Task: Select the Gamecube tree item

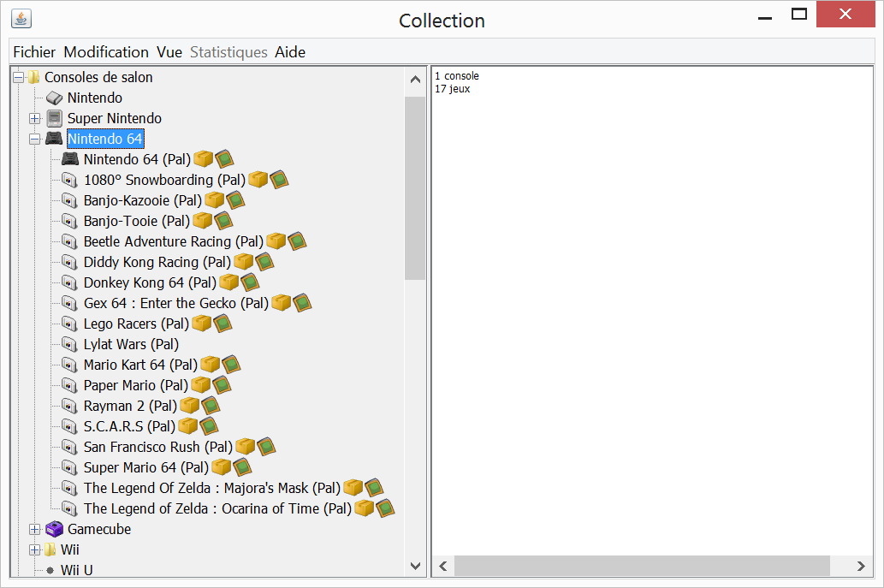Action: pos(99,529)
